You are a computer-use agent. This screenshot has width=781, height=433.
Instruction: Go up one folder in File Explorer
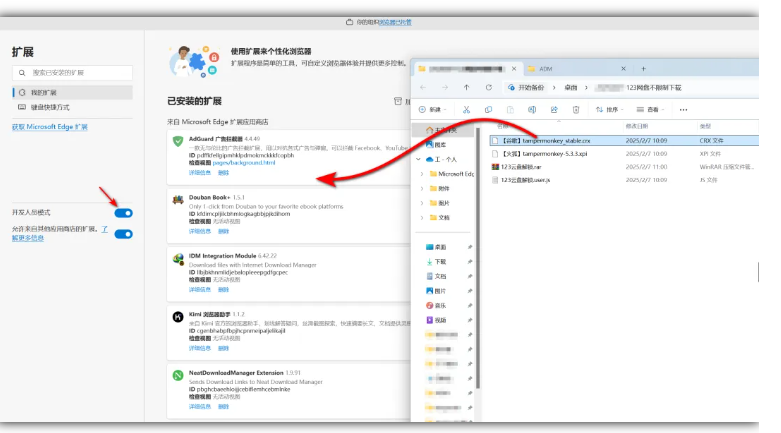(x=466, y=88)
